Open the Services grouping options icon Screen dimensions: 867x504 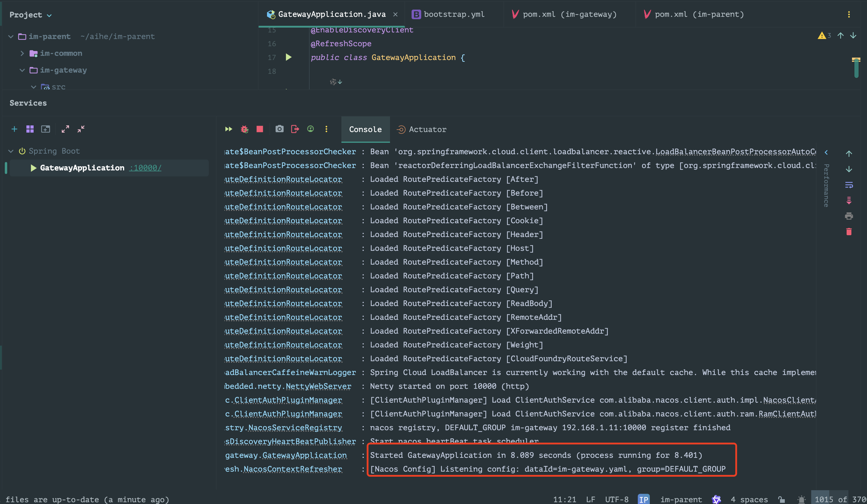click(30, 129)
